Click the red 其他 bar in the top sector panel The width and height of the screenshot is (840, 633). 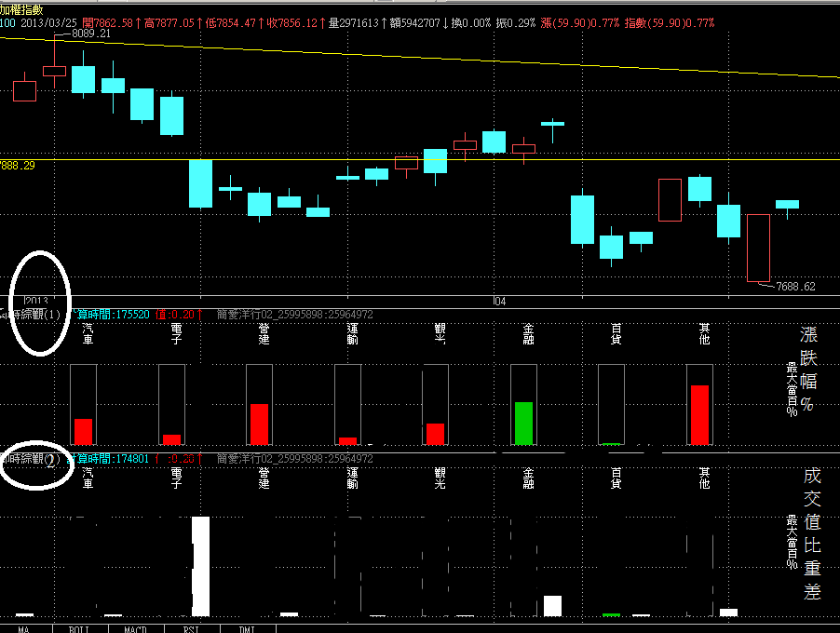[x=699, y=415]
